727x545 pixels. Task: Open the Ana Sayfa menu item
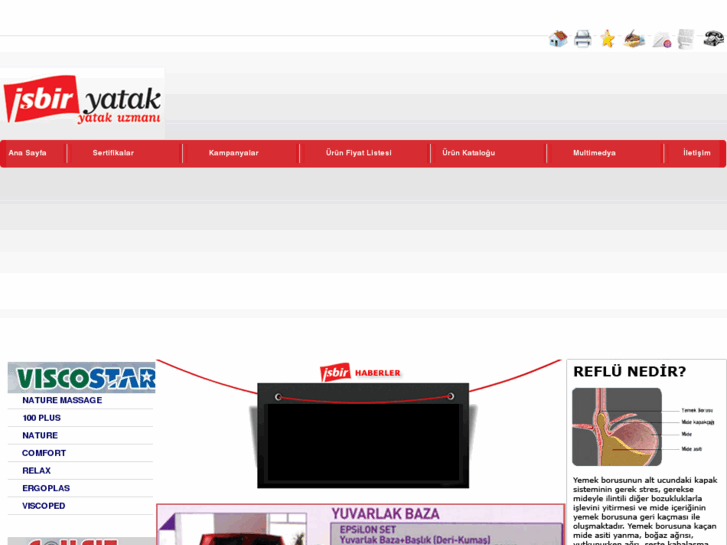coord(27,153)
